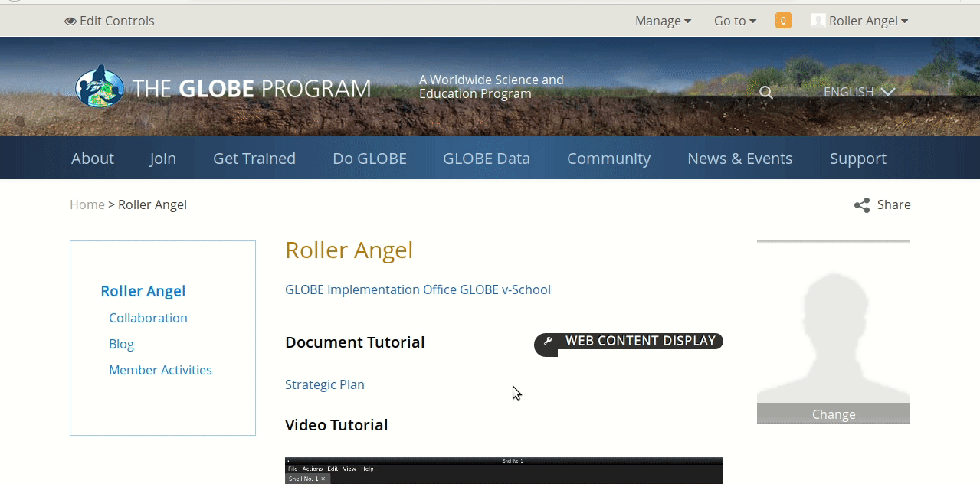Open the News & Events menu
Screen dimensions: 980x484
tap(739, 159)
